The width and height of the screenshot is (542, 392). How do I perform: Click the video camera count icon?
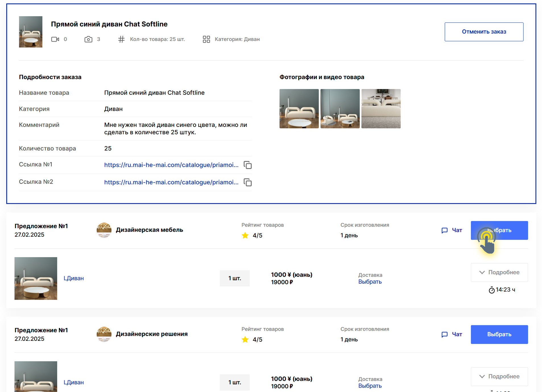pyautogui.click(x=55, y=39)
